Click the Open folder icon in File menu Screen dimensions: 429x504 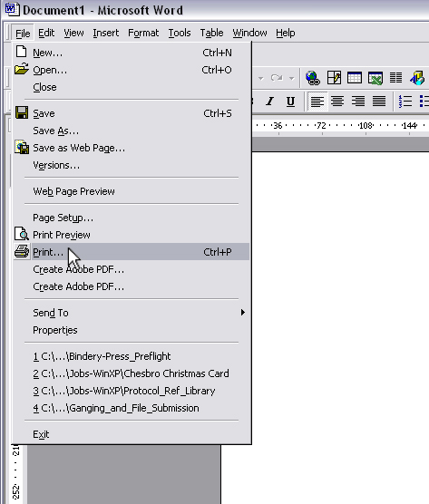[22, 69]
